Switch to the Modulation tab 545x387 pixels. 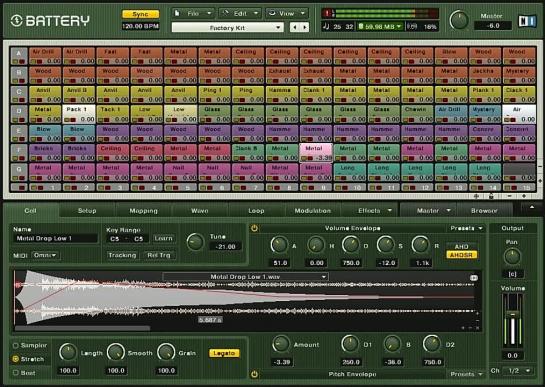point(313,211)
